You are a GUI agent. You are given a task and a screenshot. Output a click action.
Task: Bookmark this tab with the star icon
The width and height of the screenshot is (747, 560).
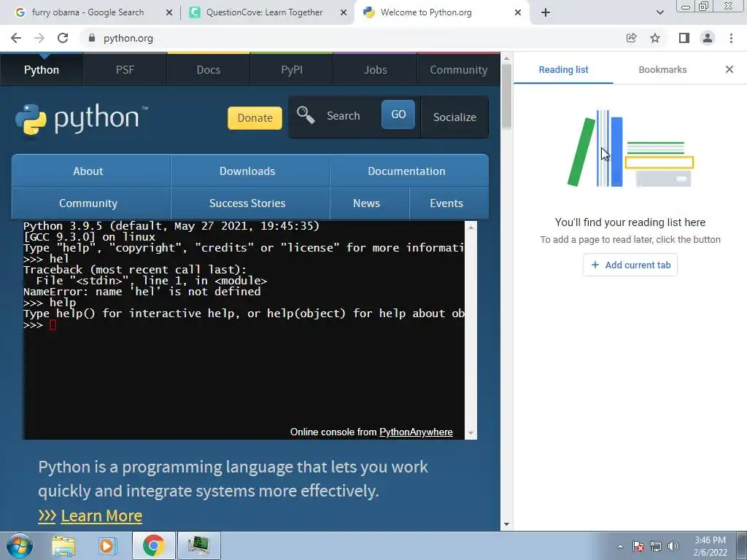pos(655,38)
